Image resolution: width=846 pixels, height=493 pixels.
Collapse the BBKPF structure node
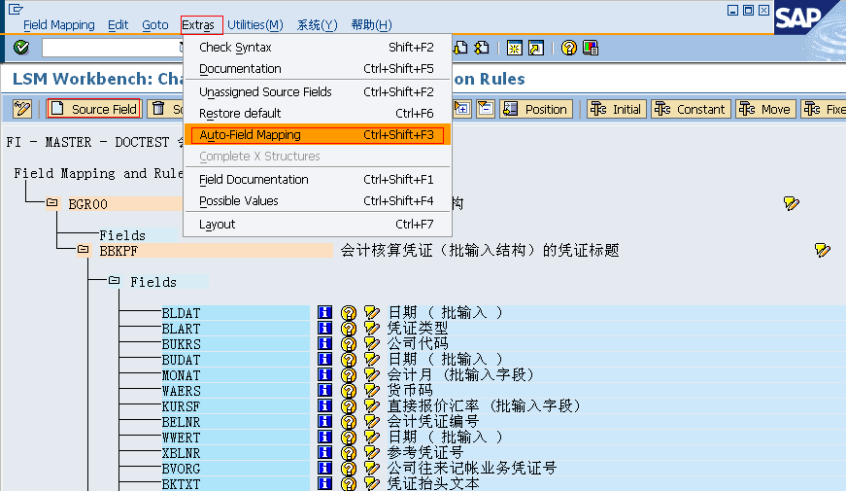coord(83,249)
